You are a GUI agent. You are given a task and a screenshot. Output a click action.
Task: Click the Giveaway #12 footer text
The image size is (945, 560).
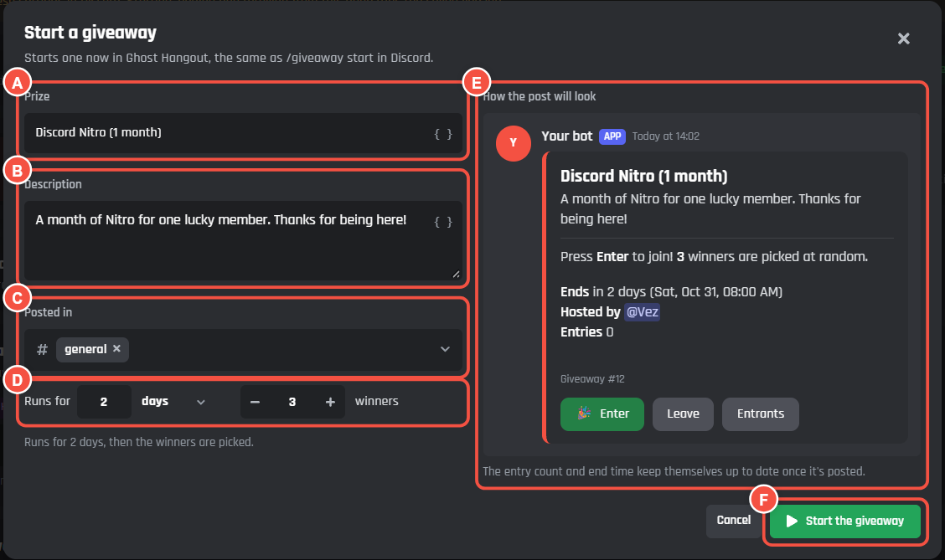click(592, 378)
